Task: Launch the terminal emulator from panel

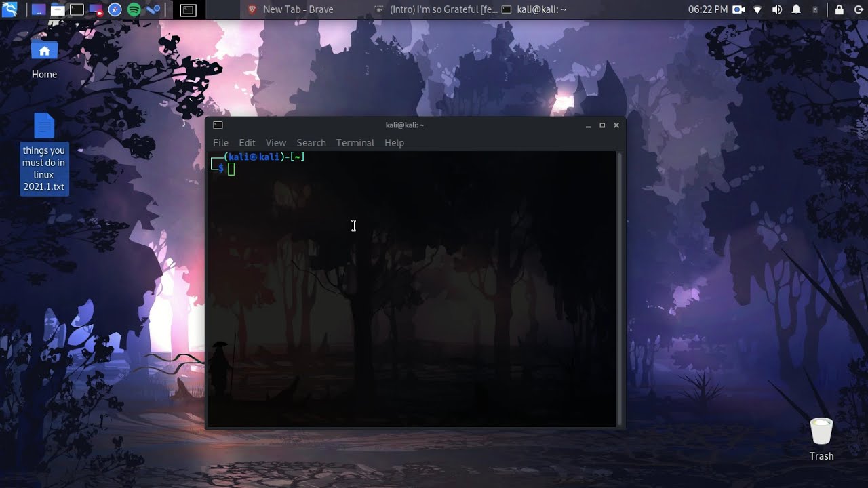Action: point(77,9)
